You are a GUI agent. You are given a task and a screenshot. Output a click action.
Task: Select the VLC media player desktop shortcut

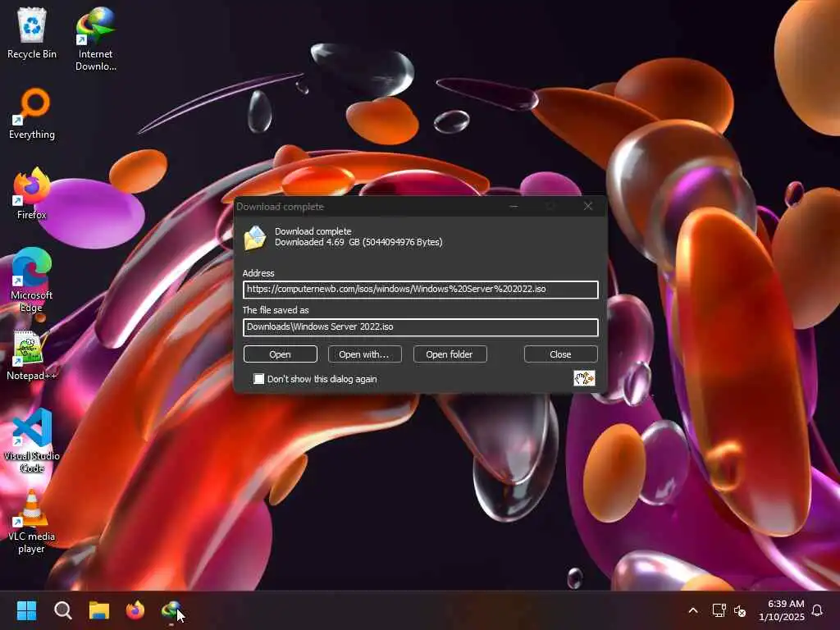point(32,521)
